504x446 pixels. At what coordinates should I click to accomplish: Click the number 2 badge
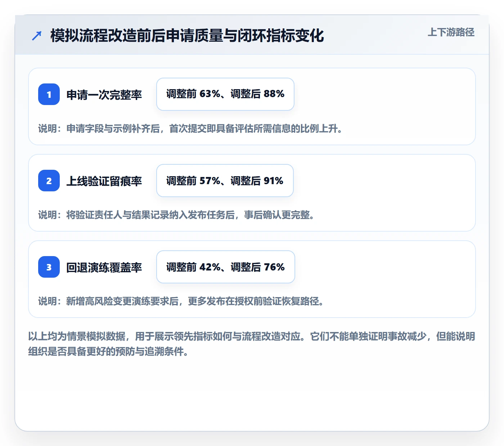pos(49,181)
